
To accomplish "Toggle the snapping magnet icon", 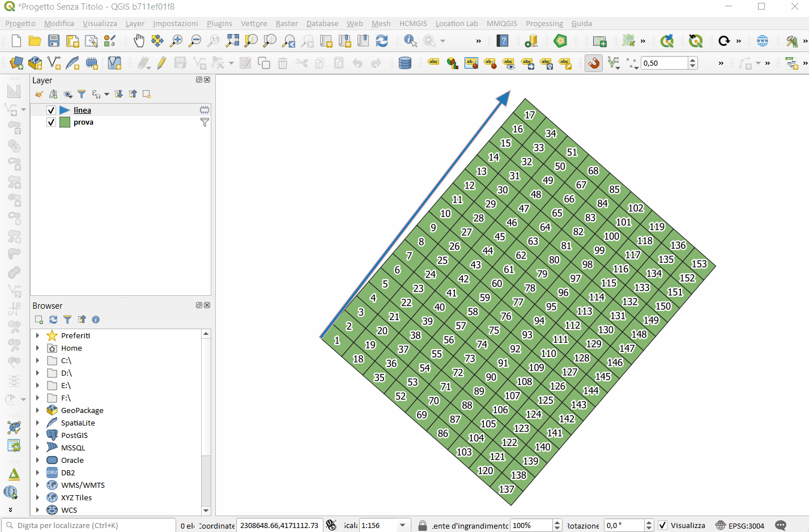I will [593, 63].
